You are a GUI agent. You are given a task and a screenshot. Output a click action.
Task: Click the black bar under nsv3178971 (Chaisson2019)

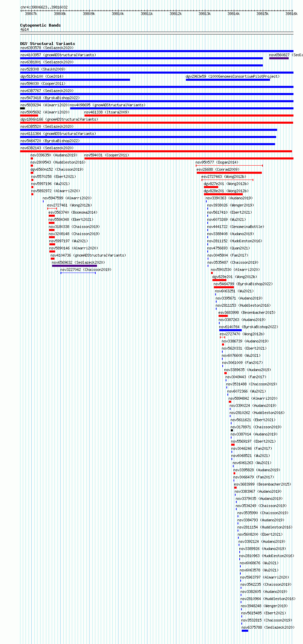point(232,430)
